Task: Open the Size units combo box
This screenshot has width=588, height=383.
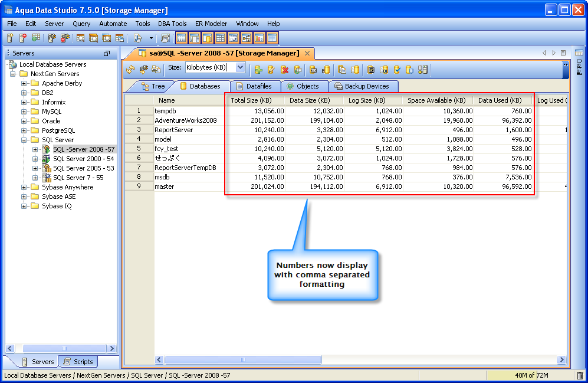Action: point(215,67)
